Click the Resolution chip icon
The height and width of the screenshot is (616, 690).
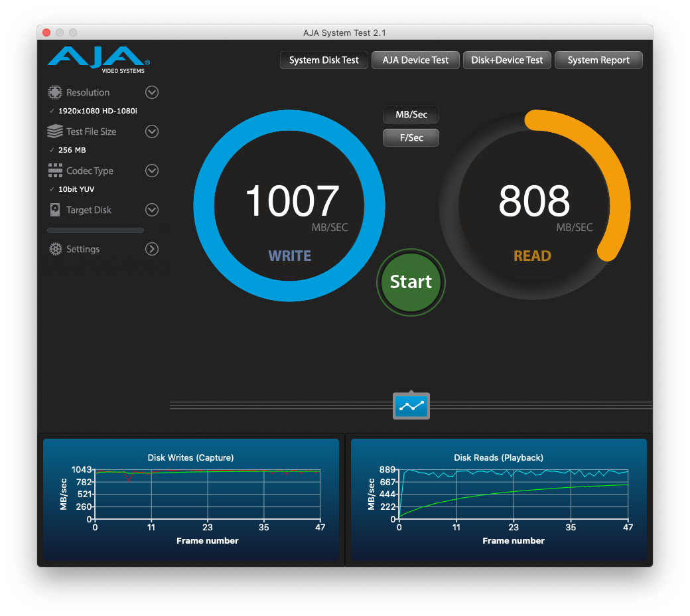55,92
